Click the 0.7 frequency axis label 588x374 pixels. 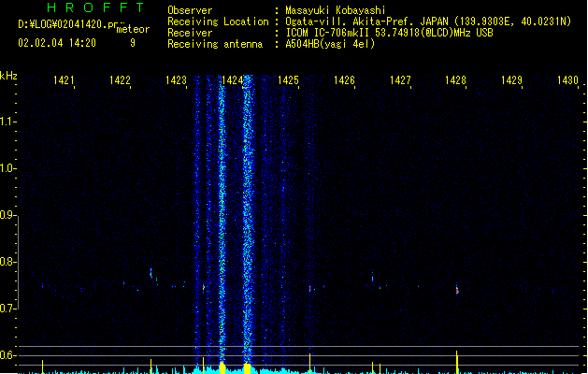(x=7, y=309)
